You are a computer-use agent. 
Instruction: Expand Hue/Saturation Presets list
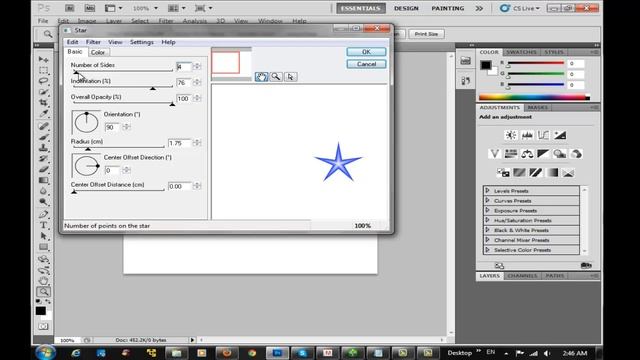[x=487, y=220]
